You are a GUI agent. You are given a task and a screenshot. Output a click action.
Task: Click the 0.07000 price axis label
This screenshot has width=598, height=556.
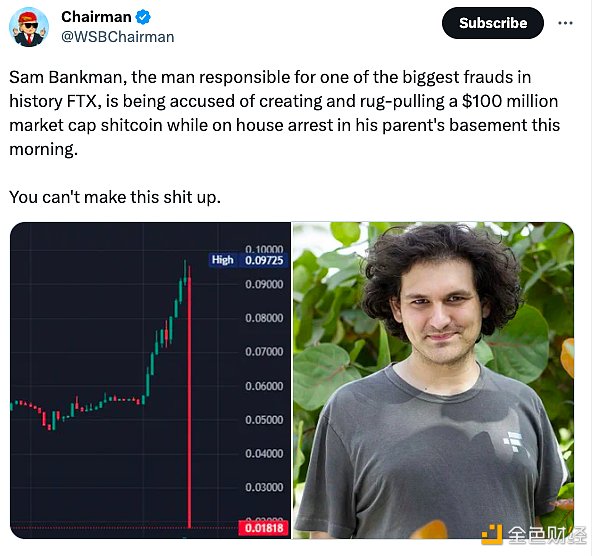point(264,352)
